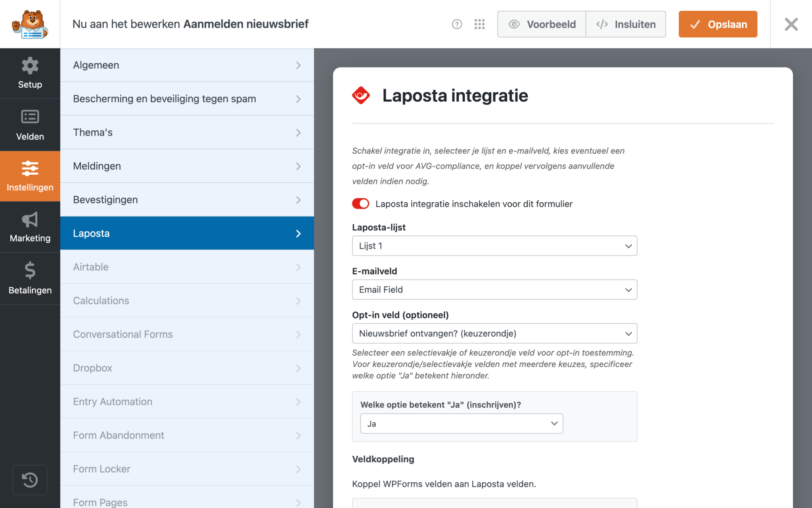The image size is (812, 508).
Task: Open Bevestigingen settings section
Action: (187, 200)
